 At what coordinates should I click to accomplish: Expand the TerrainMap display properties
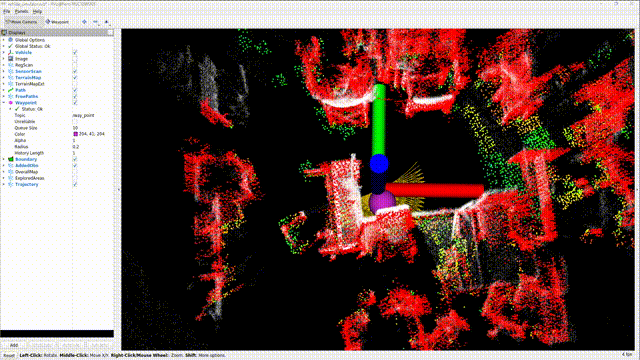4,78
